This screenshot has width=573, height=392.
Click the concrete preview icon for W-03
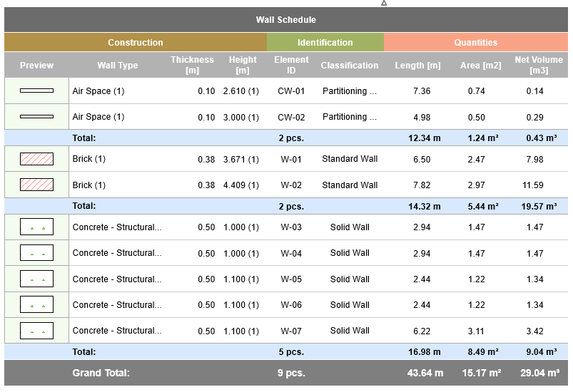36,227
